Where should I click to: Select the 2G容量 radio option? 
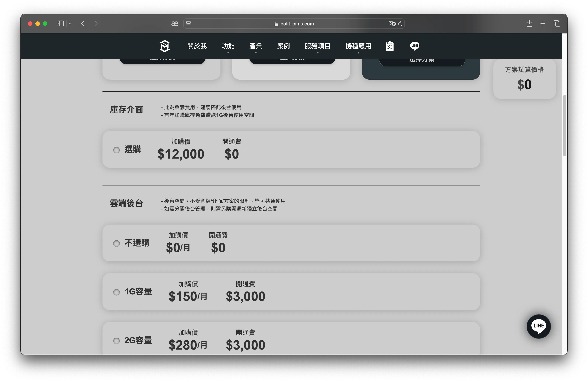[116, 341]
